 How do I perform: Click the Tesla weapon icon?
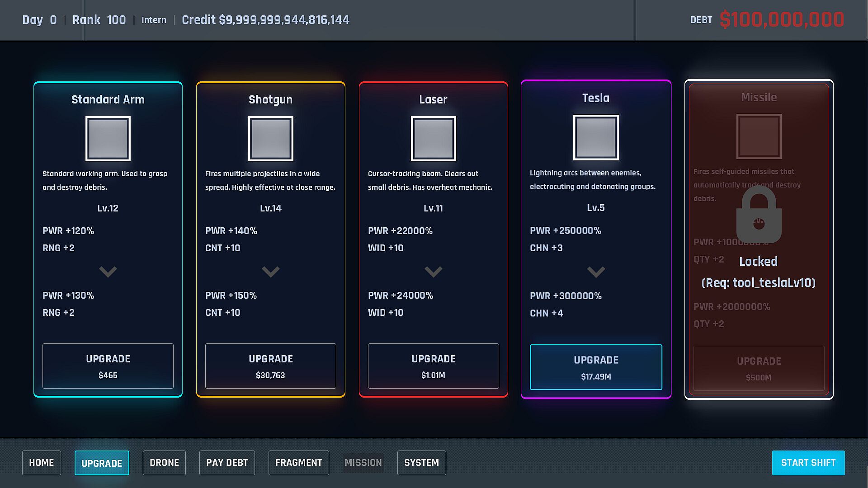coord(596,137)
